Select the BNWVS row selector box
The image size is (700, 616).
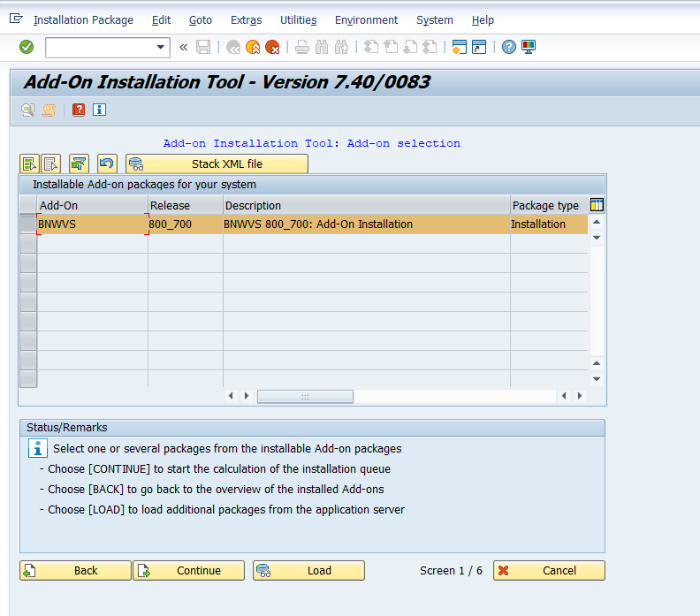(28, 224)
